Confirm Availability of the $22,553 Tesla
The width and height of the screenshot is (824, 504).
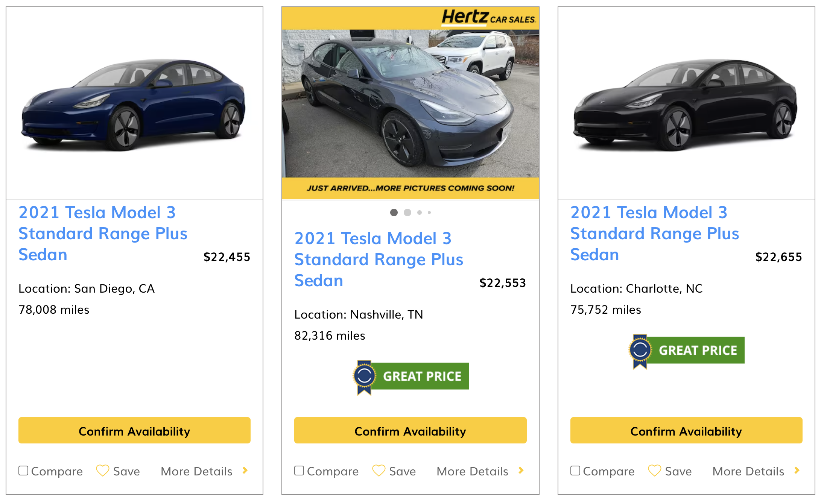click(410, 431)
